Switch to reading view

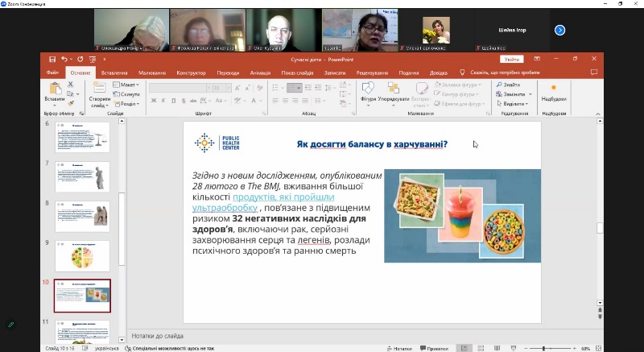[x=497, y=348]
